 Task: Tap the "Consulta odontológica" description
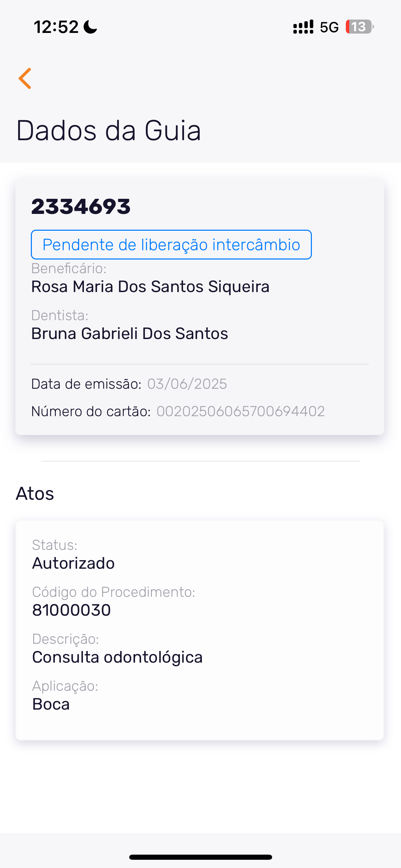[117, 657]
